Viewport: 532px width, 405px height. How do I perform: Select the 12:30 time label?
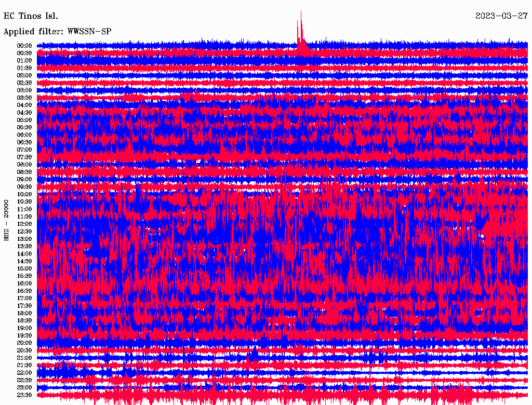click(x=24, y=232)
